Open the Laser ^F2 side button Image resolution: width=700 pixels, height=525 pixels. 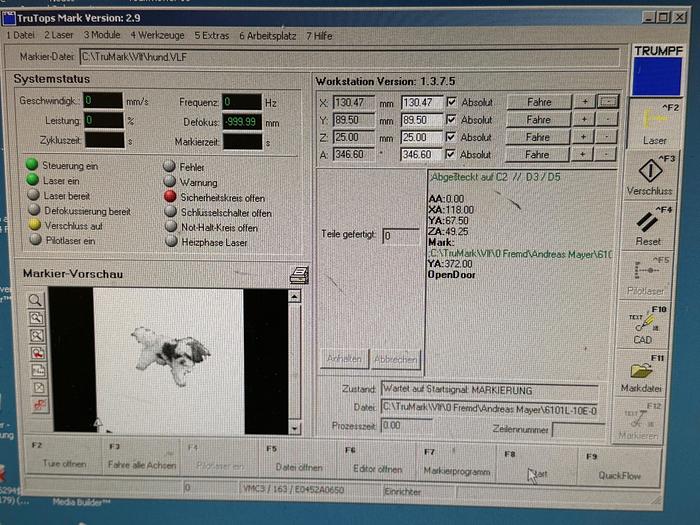coord(654,124)
